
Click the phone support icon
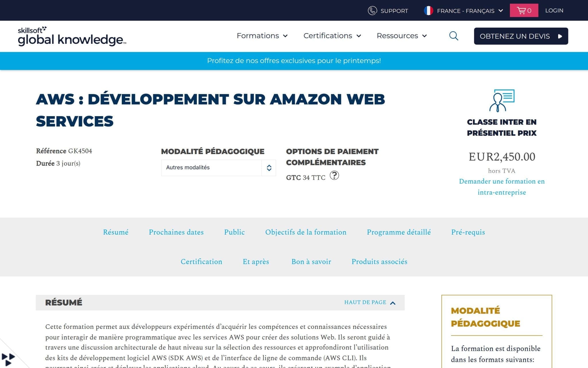[x=372, y=11]
